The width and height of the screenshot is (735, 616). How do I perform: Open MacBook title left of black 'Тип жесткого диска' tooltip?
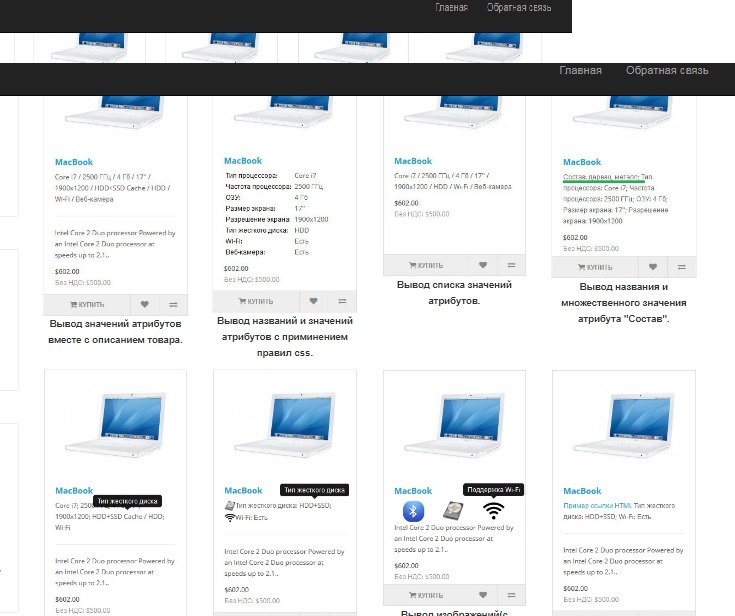coord(243,490)
